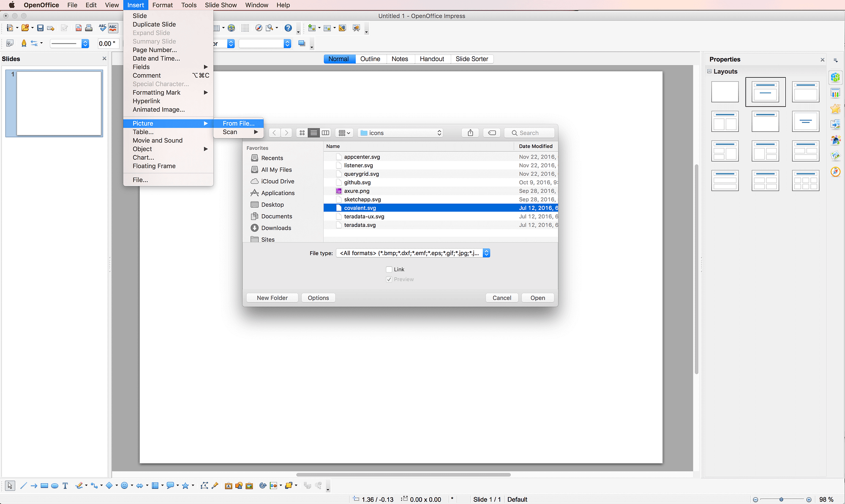The height and width of the screenshot is (504, 845).
Task: Click the Callouts speech bubble icon
Action: coord(170,486)
